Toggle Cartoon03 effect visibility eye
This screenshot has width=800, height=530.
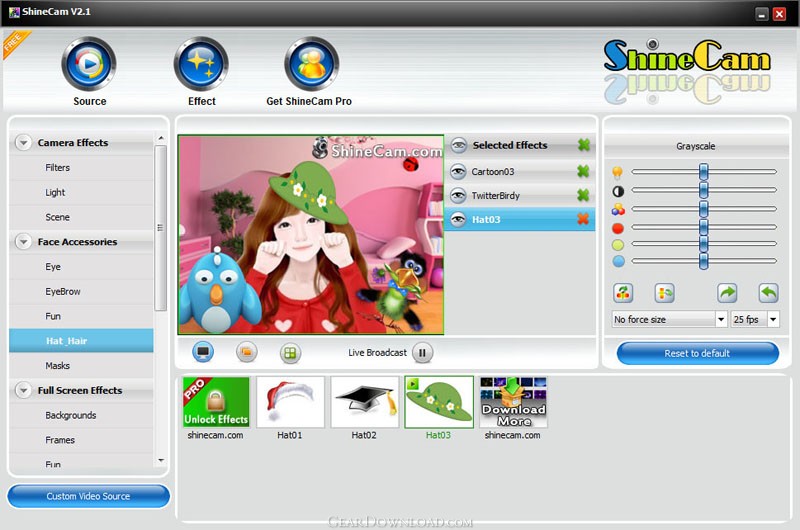click(458, 171)
